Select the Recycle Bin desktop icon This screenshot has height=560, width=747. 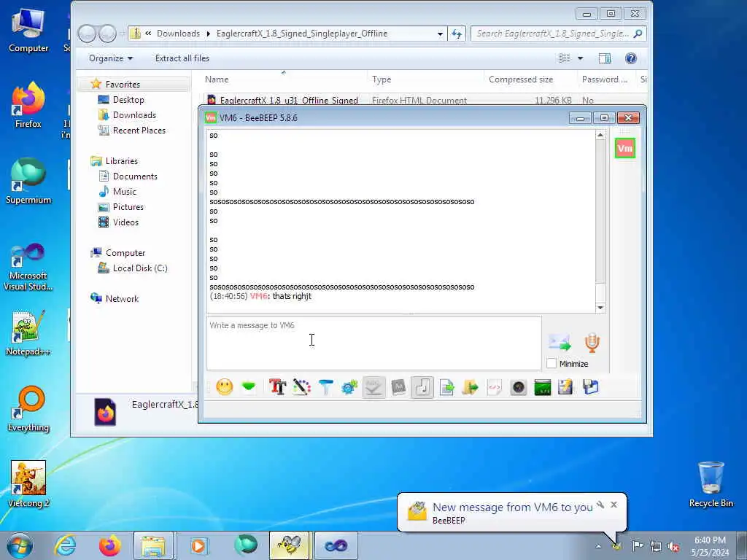pyautogui.click(x=711, y=484)
